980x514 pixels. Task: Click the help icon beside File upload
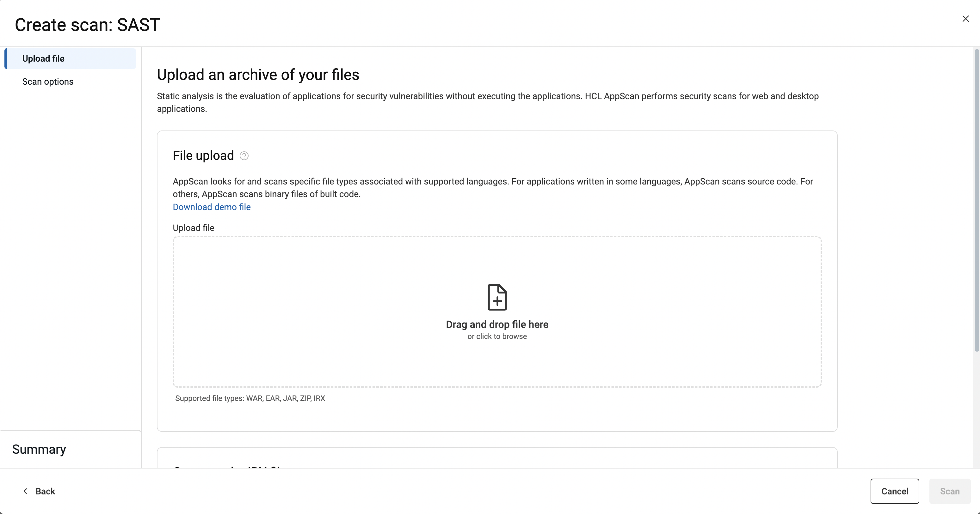click(x=244, y=156)
